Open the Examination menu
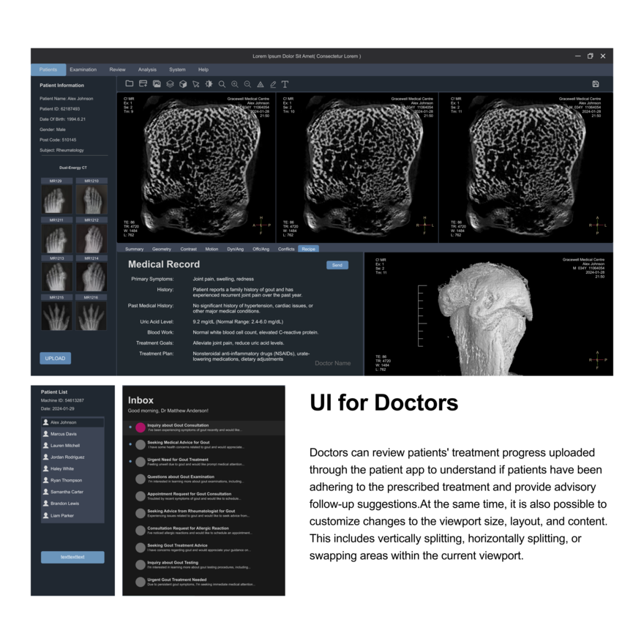The height and width of the screenshot is (644, 644). (x=83, y=70)
